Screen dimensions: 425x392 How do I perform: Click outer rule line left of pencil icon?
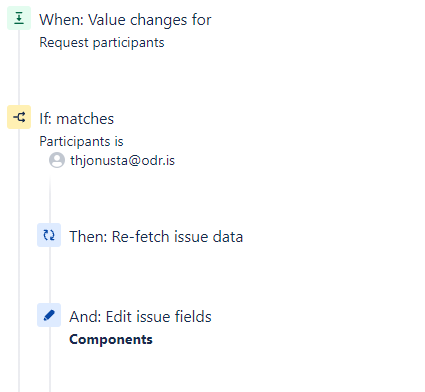coord(19,315)
